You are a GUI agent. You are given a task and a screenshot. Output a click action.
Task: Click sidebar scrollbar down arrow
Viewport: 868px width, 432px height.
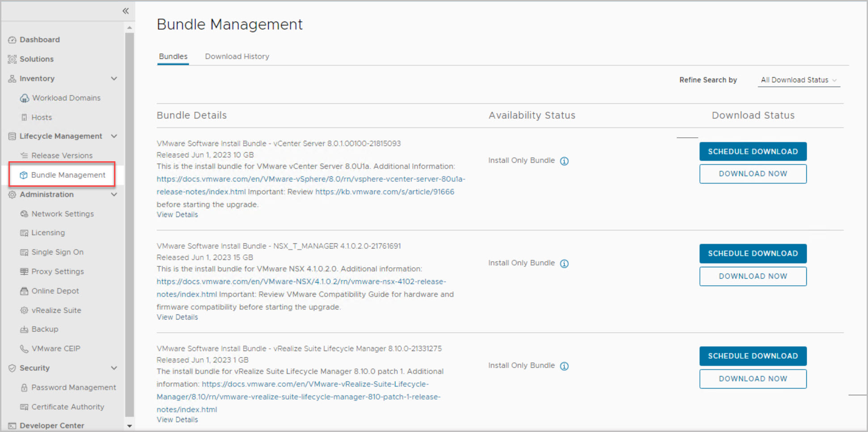[130, 426]
